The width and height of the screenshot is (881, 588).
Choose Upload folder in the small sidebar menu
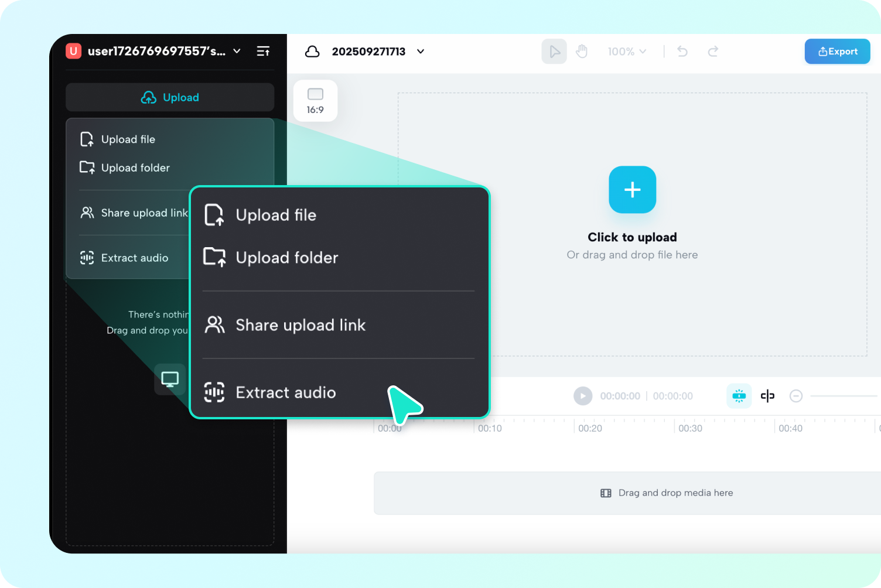(x=125, y=167)
